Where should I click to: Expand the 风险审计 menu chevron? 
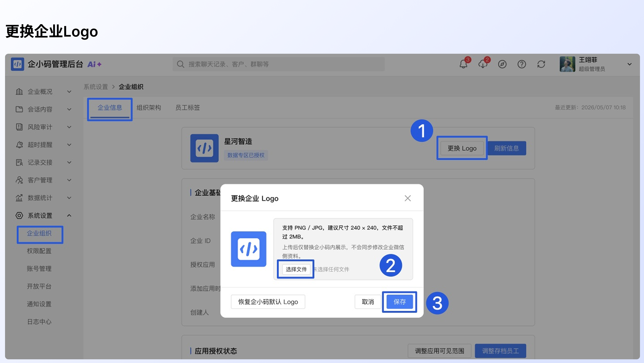(69, 127)
